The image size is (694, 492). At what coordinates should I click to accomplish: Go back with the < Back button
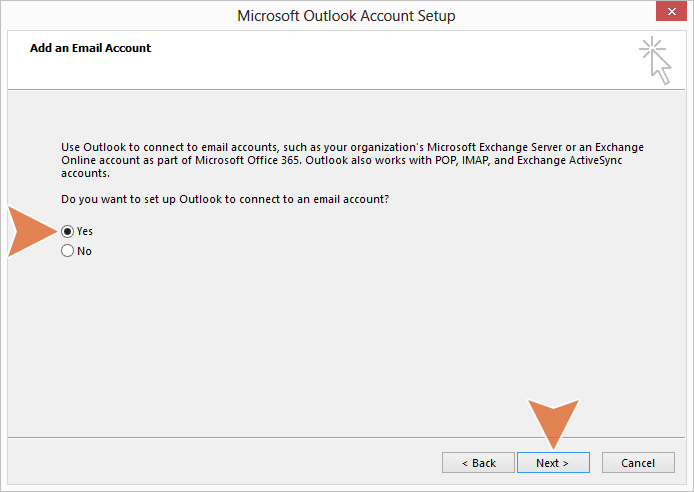coord(478,463)
